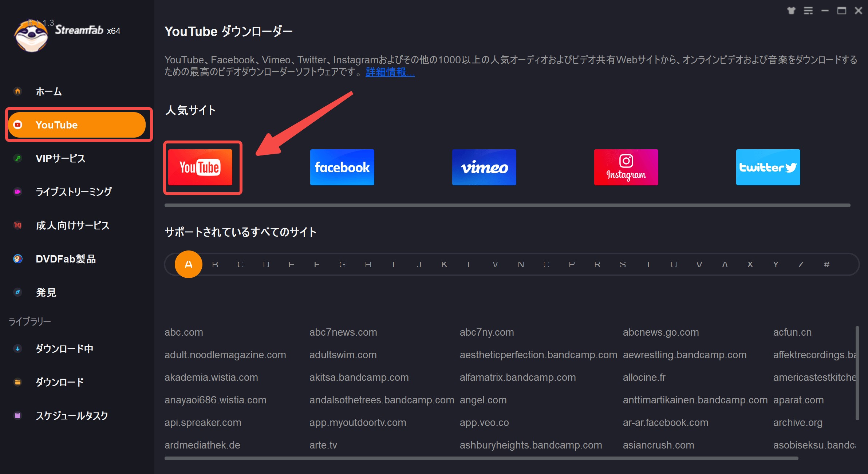Select the # filter tab
The image size is (868, 474).
827,264
